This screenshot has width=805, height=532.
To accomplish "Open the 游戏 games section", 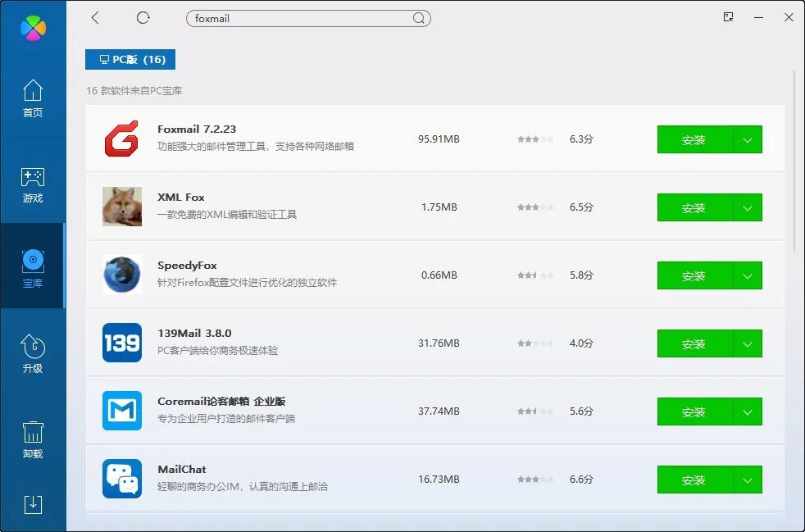I will click(33, 184).
